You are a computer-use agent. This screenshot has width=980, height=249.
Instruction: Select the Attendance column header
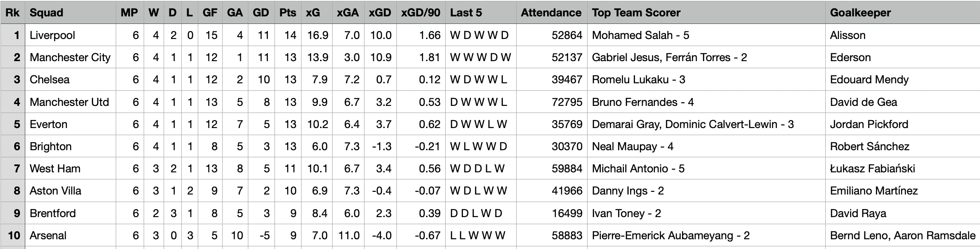point(552,12)
